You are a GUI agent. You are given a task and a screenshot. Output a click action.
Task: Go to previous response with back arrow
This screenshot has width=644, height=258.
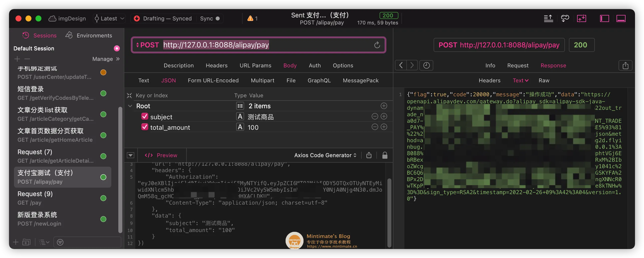400,66
